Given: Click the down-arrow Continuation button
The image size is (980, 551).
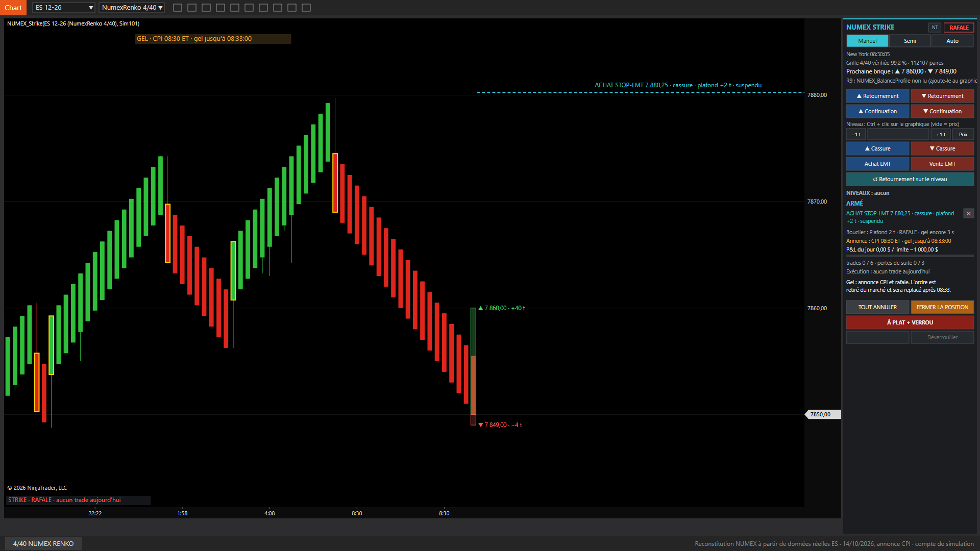Looking at the screenshot, I should pyautogui.click(x=942, y=111).
